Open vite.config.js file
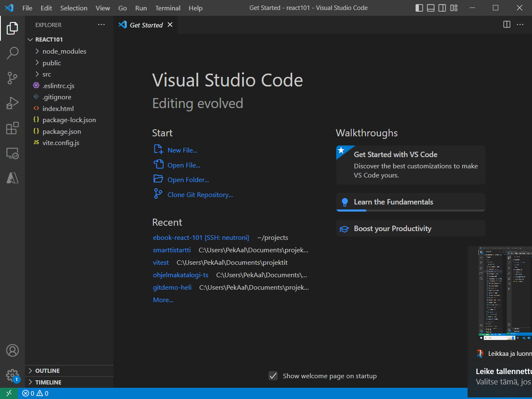 [69, 143]
